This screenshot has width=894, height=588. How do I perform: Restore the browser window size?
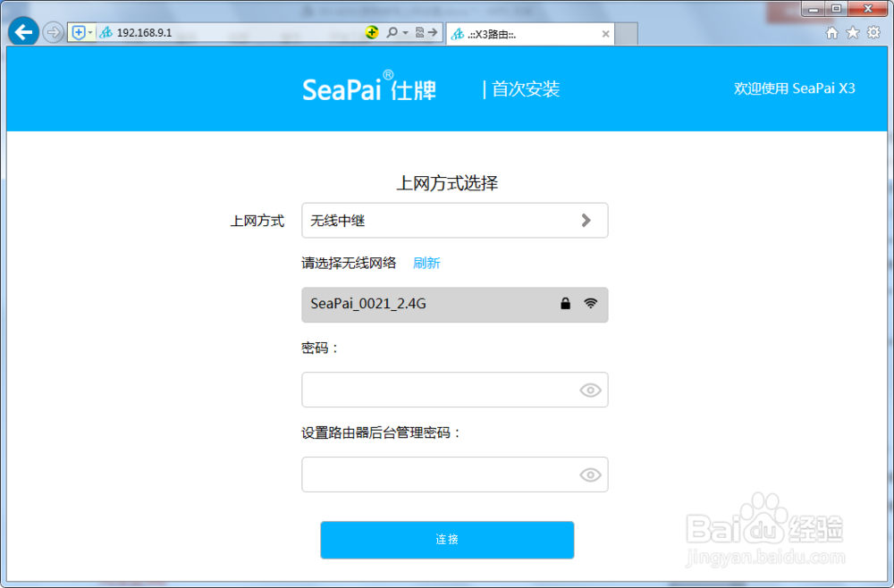[837, 9]
